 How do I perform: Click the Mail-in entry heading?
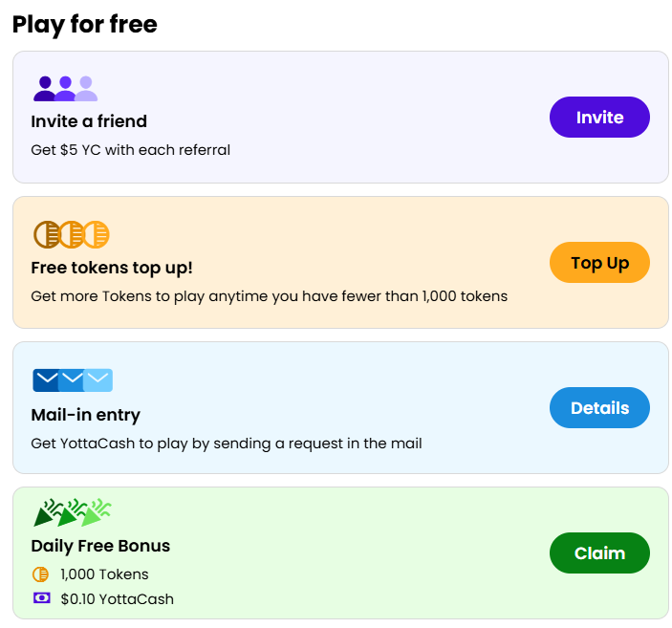pos(85,415)
